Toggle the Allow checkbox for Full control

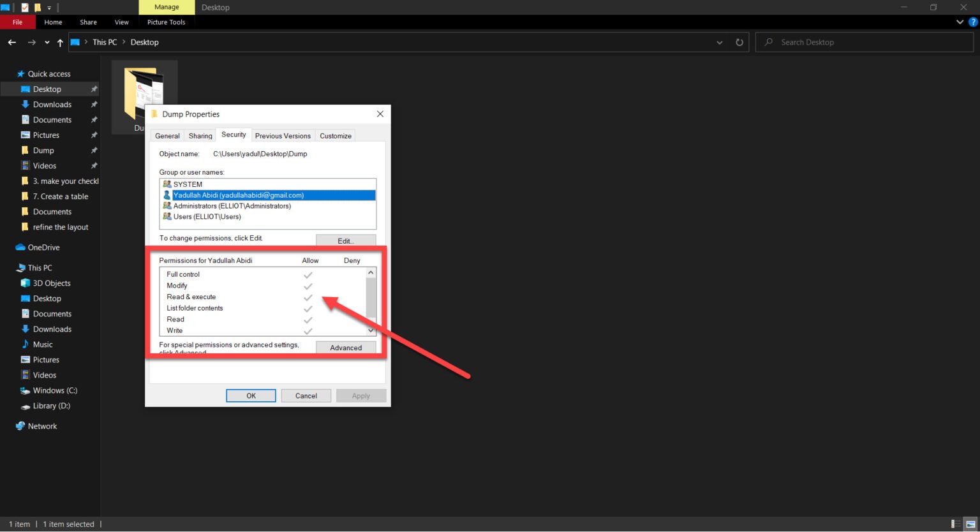point(308,274)
